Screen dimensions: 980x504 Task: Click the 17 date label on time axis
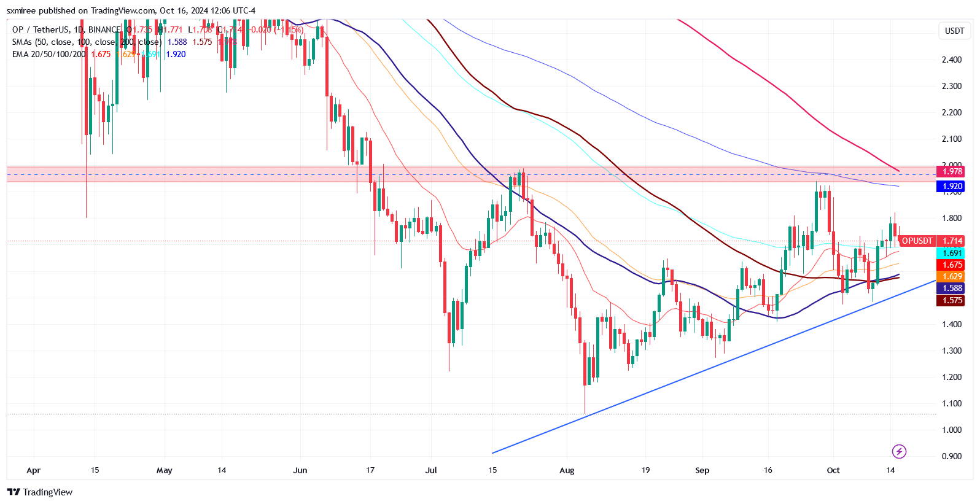point(370,470)
